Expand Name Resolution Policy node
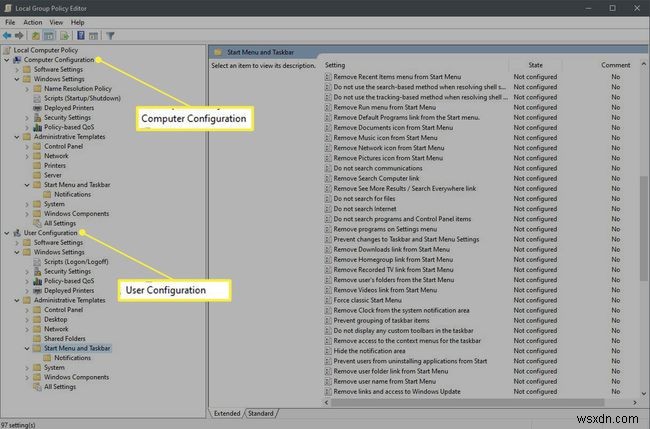The height and width of the screenshot is (429, 650). [27, 89]
